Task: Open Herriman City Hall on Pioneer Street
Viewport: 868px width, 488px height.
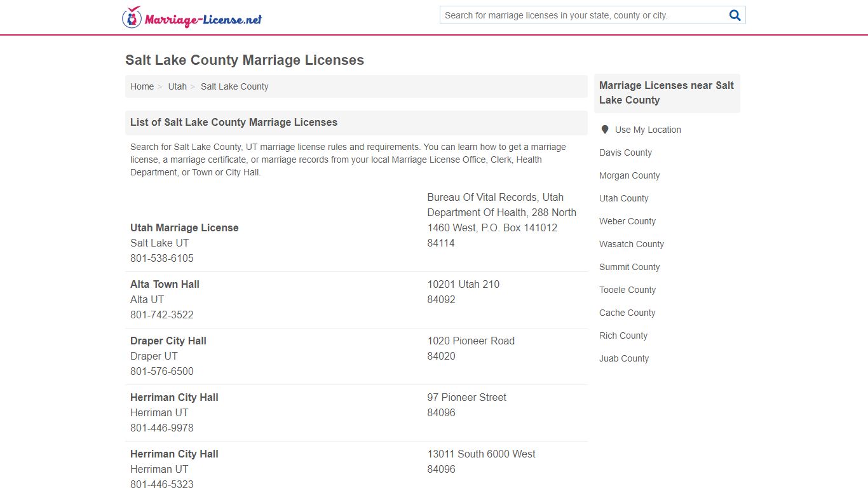Action: (x=174, y=397)
